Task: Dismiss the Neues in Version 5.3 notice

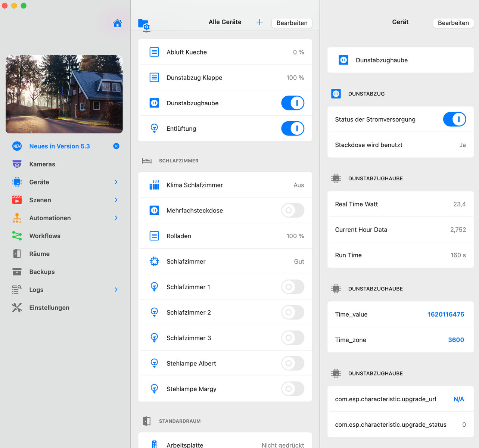Action: [116, 146]
